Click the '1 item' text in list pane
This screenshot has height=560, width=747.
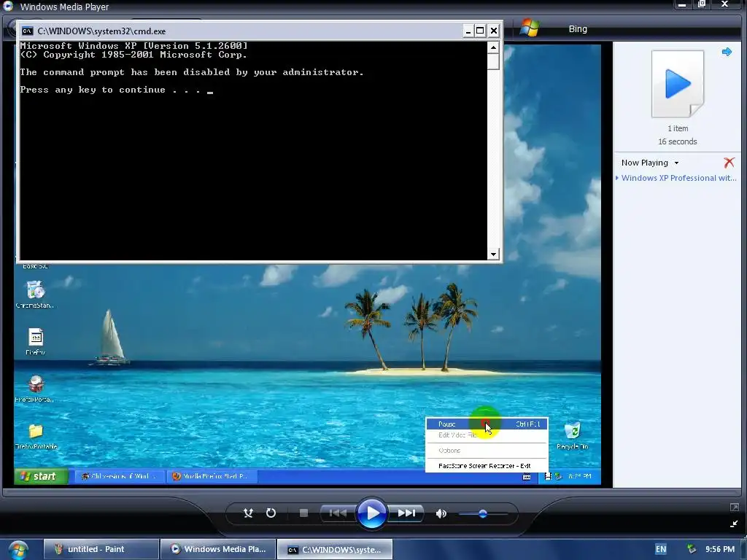678,128
